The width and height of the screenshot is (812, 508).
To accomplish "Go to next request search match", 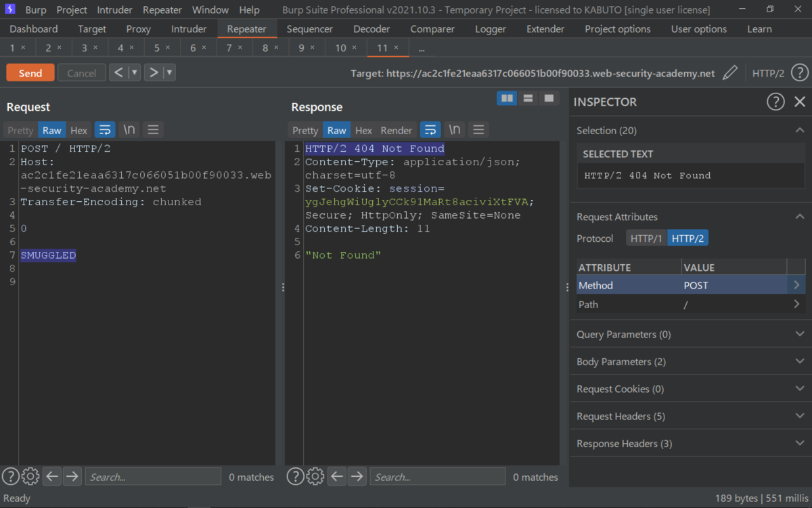I will [x=72, y=476].
